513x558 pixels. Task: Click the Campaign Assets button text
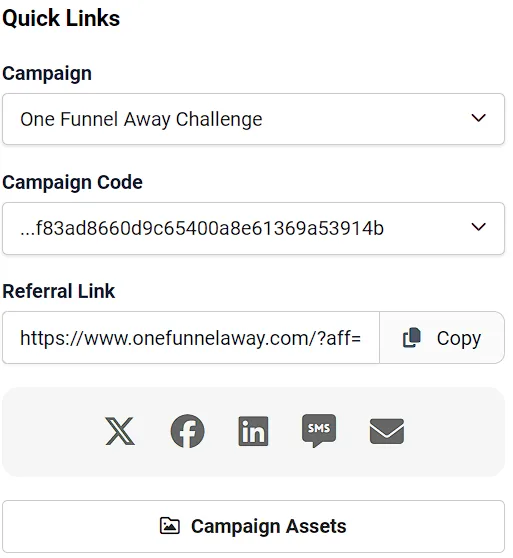click(x=269, y=526)
